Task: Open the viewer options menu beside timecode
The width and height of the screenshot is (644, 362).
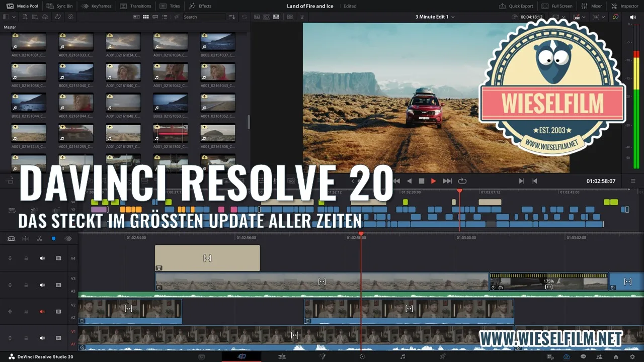Action: (633, 181)
